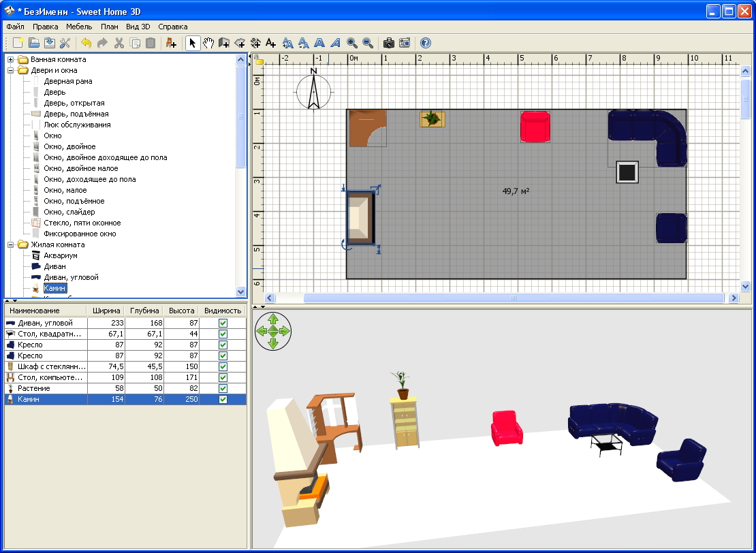Viewport: 756px width, 553px height.
Task: Click catalog tree scroll-up arrow
Action: click(x=241, y=60)
